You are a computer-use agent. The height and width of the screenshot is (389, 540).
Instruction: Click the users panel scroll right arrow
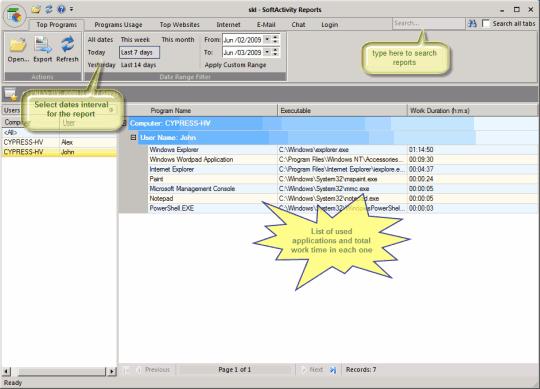[x=112, y=371]
